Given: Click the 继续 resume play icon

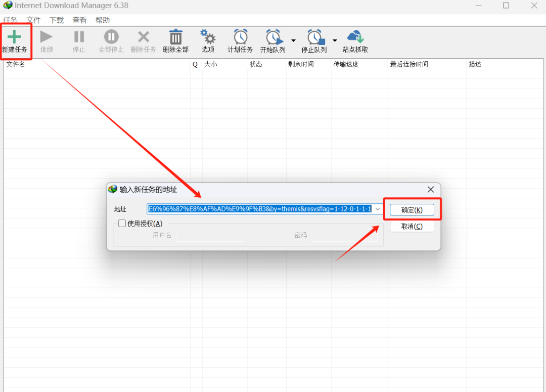Looking at the screenshot, I should (x=47, y=36).
